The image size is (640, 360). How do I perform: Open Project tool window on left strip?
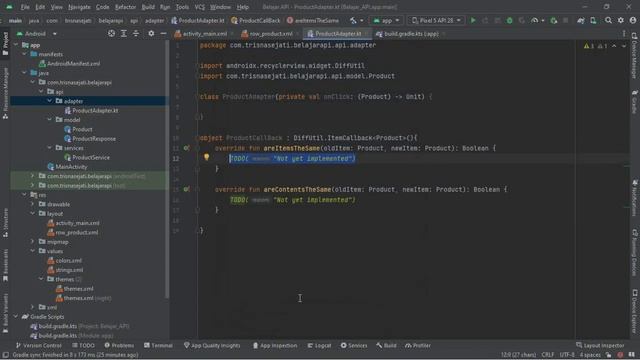5,44
